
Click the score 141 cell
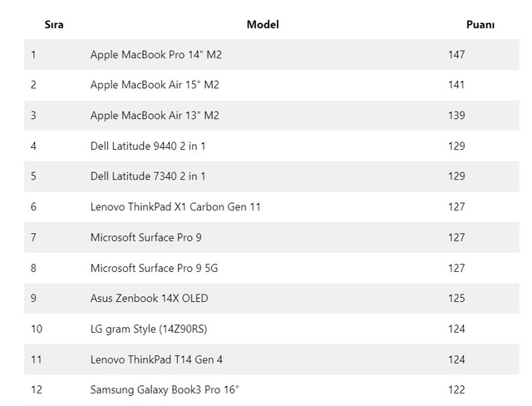(x=456, y=85)
